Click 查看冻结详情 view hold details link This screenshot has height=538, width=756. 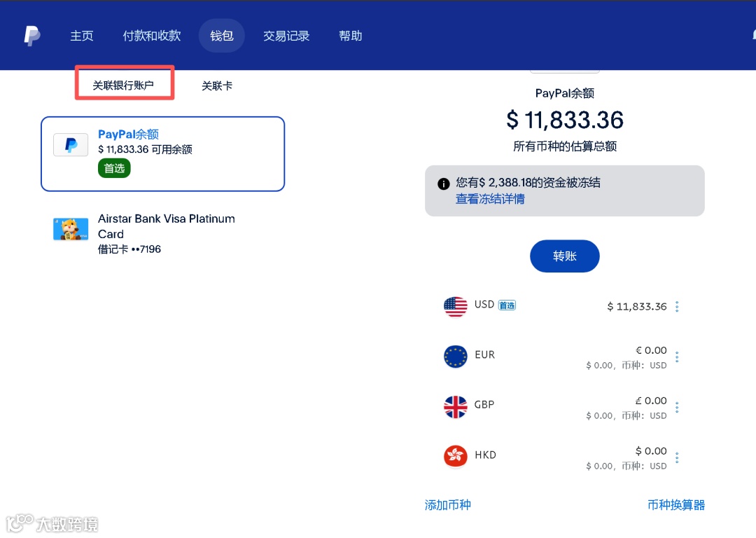490,199
